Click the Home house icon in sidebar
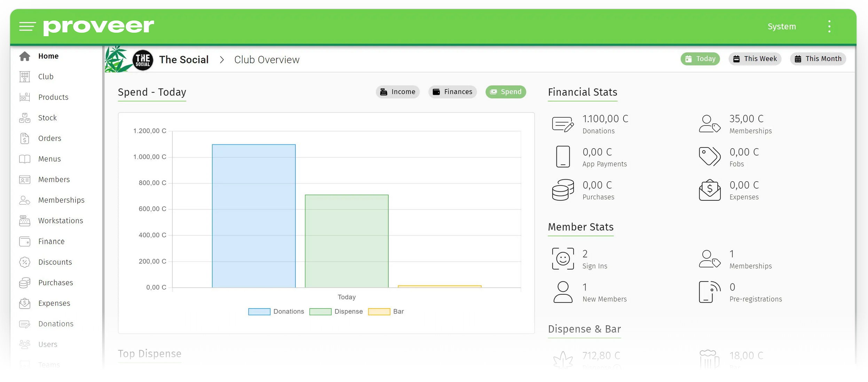 coord(25,56)
